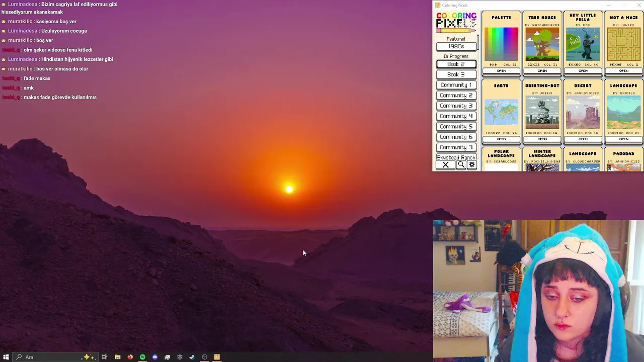Click the taskbar search box labeled Ara

[54, 357]
